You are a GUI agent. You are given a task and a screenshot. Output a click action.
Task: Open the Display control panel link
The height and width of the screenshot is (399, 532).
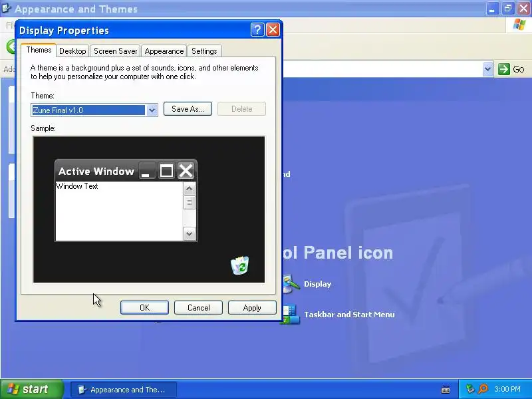[318, 284]
